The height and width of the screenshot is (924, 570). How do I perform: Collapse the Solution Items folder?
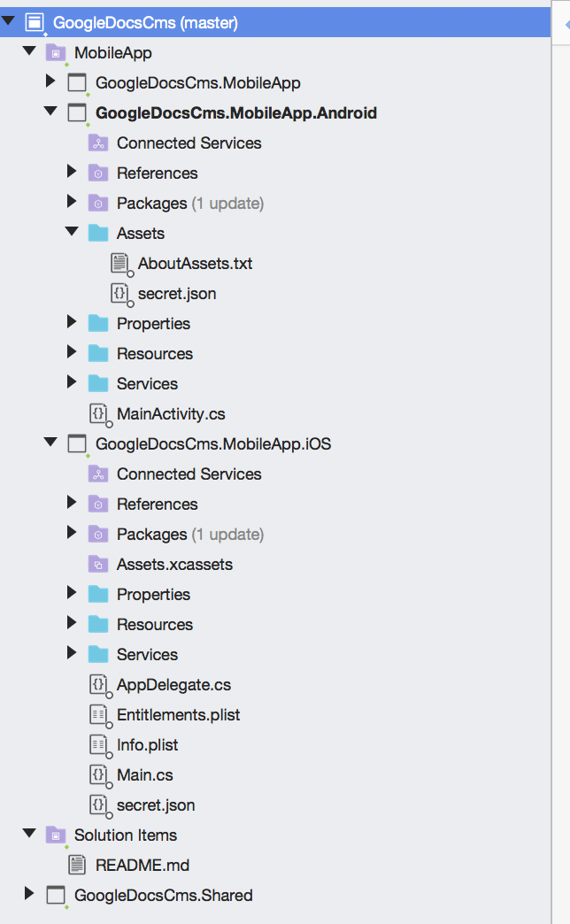pyautogui.click(x=29, y=833)
